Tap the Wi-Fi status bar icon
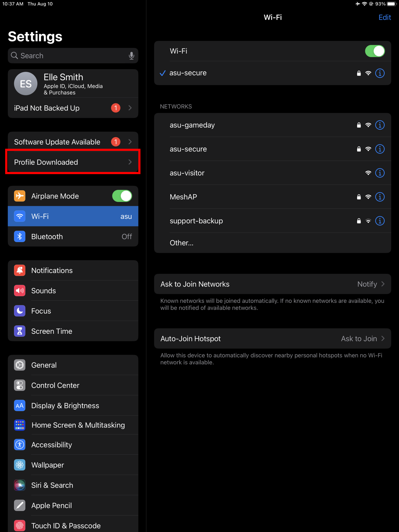 point(365,4)
